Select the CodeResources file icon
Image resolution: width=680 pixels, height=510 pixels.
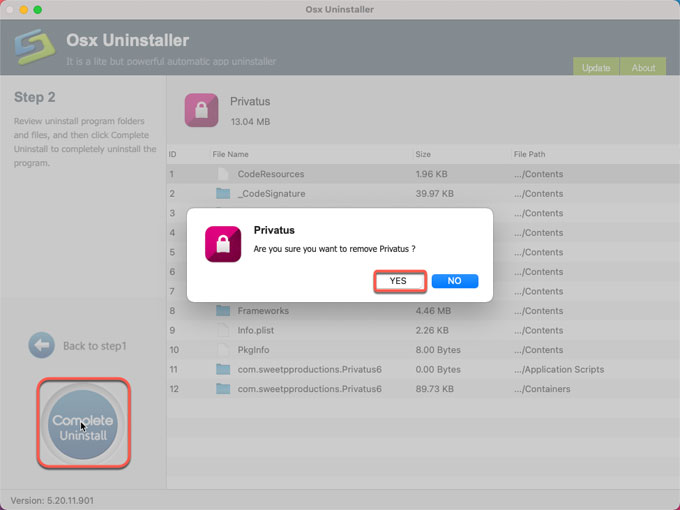click(x=223, y=174)
